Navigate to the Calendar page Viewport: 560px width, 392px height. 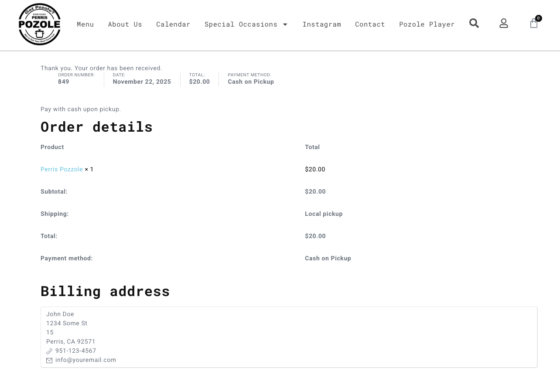pos(173,24)
